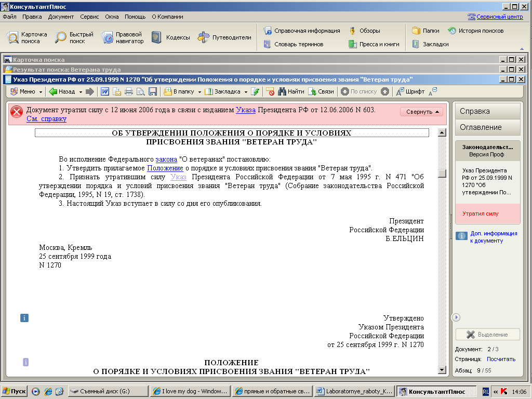Open the Окна menu
Image resolution: width=532 pixels, height=399 pixels.
click(x=112, y=17)
